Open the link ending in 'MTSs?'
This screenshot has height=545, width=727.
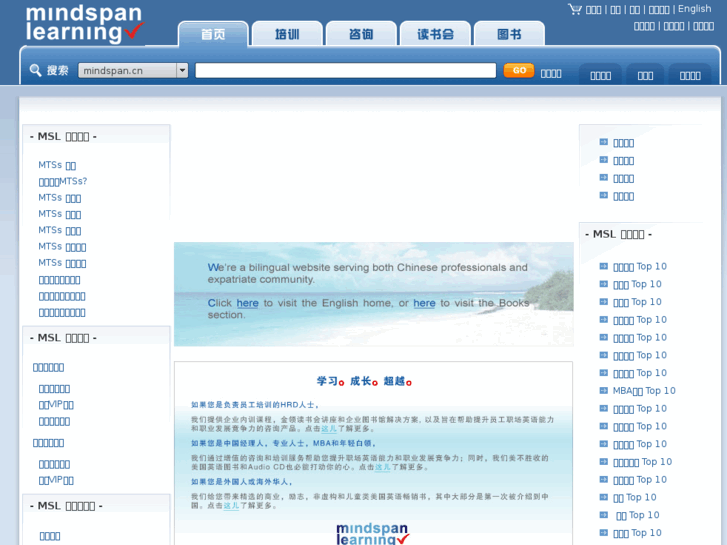63,181
